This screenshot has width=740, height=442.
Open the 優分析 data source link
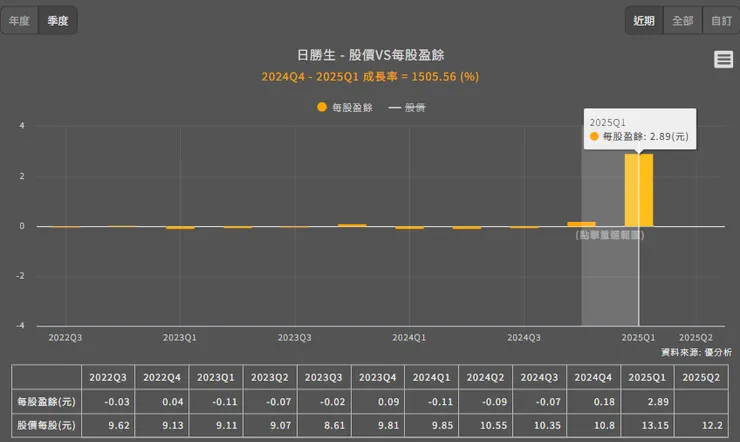(718, 352)
